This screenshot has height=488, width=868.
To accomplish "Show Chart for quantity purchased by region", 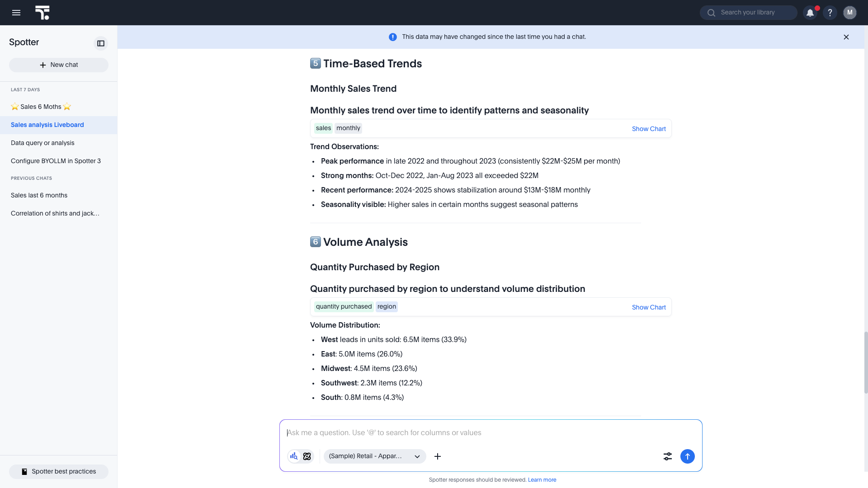I will pyautogui.click(x=649, y=307).
